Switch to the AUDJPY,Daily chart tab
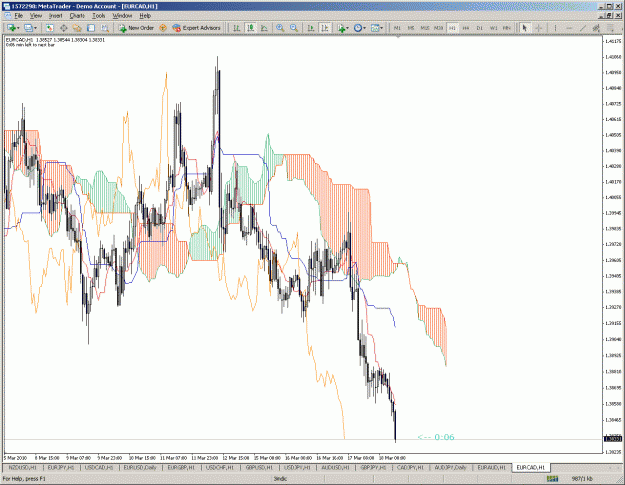The width and height of the screenshot is (625, 485). [x=450, y=467]
